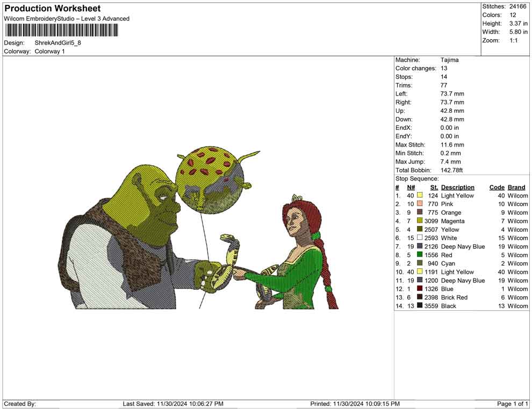
Task: Click the 'Brand' column header
Action: pyautogui.click(x=516, y=187)
